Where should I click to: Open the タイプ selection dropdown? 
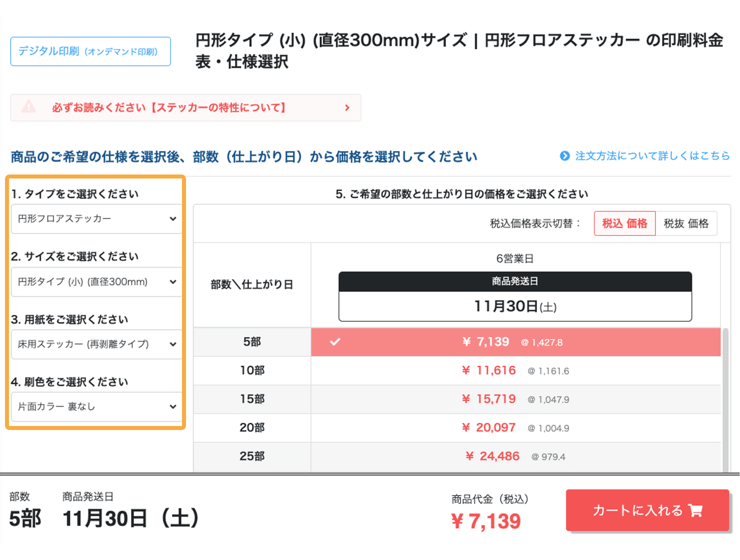pos(96,218)
